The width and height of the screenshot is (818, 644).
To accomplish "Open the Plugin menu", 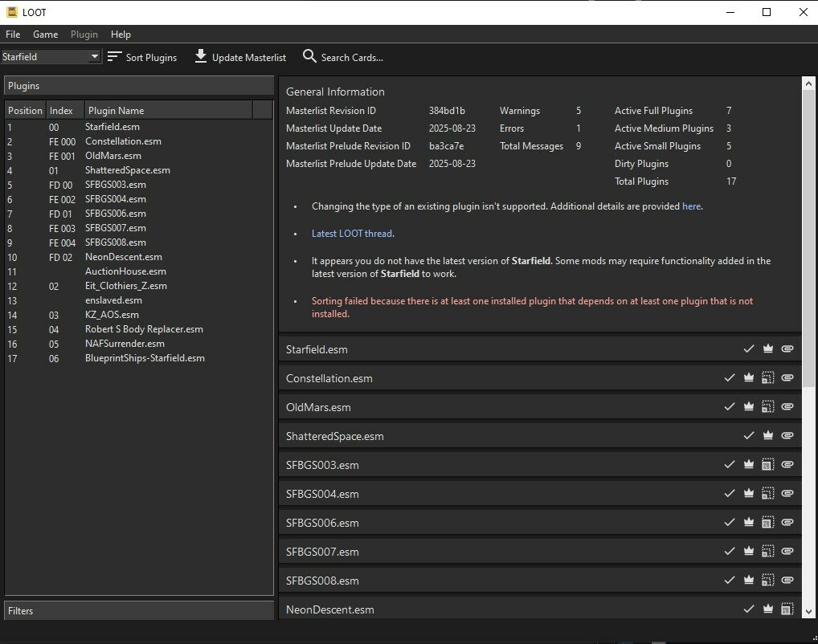I will pyautogui.click(x=84, y=35).
